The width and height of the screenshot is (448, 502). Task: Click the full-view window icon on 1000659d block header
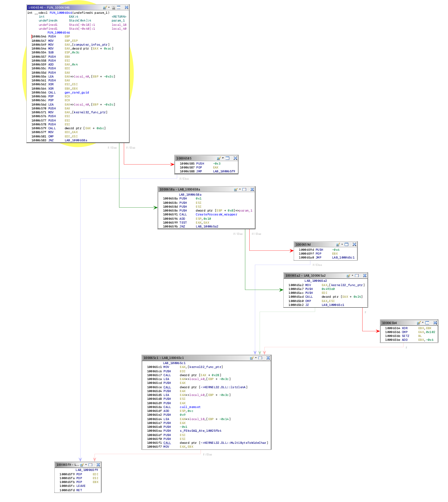(346, 244)
